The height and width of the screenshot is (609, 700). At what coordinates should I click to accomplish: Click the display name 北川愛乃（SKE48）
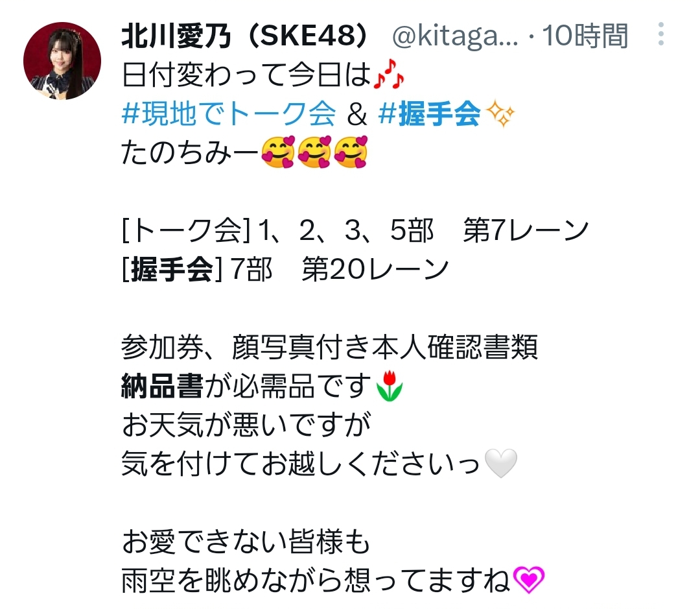(x=245, y=35)
